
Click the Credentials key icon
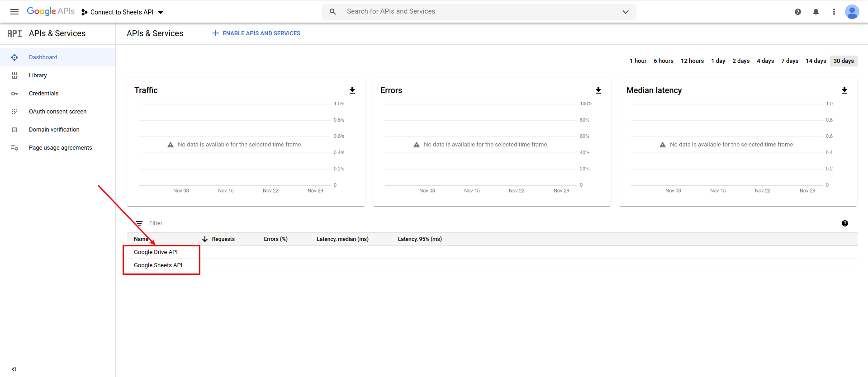14,94
